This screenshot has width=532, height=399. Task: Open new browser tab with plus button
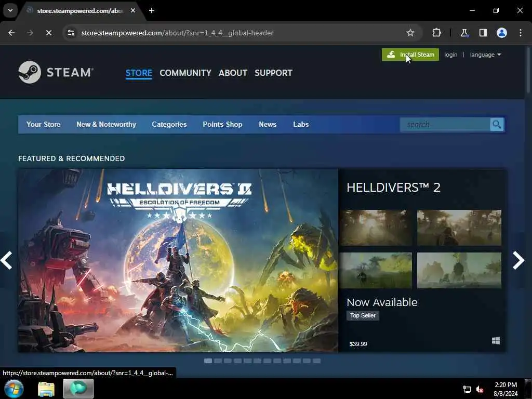(x=152, y=10)
